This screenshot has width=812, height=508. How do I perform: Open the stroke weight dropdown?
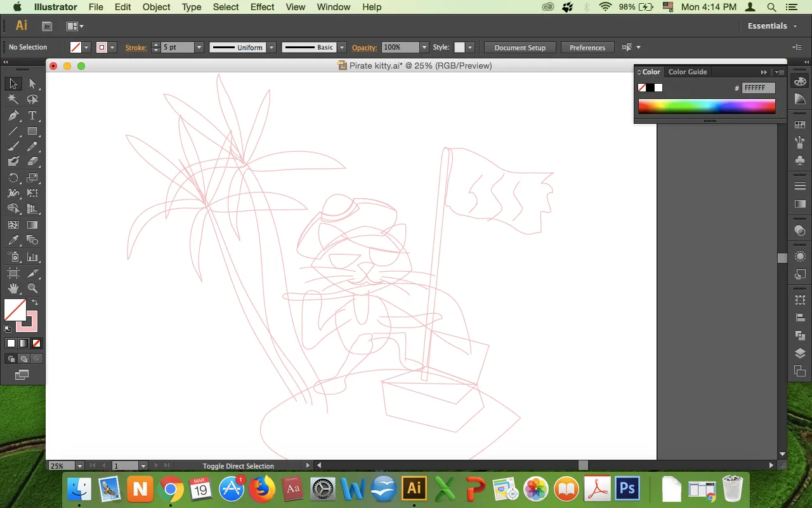point(199,47)
